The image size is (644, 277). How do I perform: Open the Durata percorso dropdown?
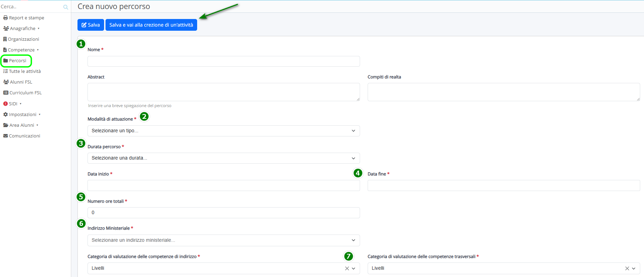[x=223, y=158]
